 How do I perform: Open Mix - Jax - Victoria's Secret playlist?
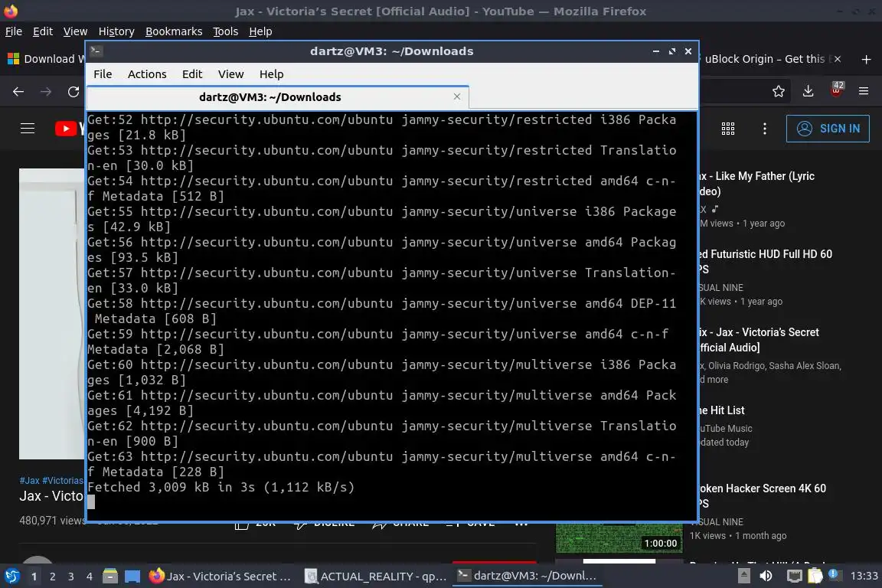758,340
